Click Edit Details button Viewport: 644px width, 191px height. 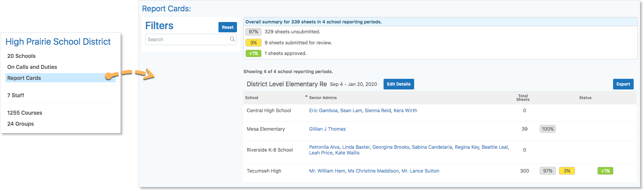click(x=398, y=84)
